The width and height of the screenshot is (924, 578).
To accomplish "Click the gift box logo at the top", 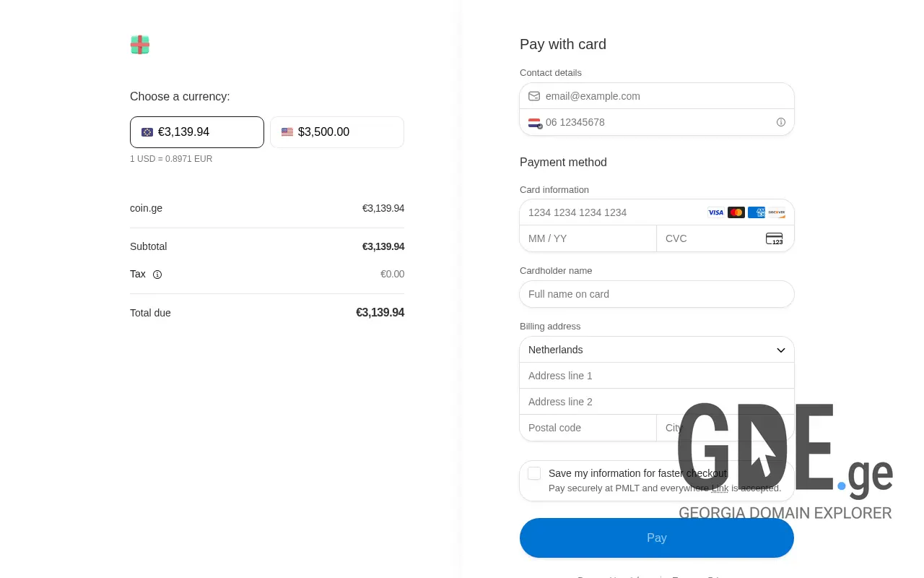I will (140, 44).
